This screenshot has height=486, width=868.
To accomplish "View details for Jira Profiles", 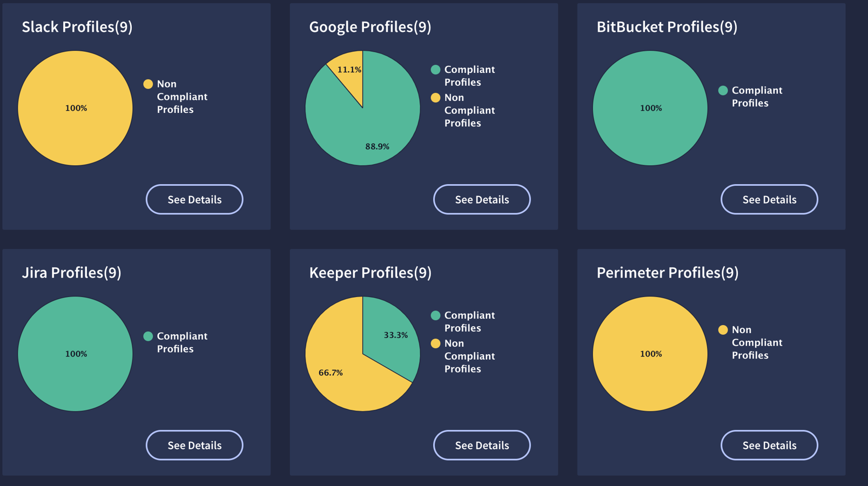I will point(194,445).
